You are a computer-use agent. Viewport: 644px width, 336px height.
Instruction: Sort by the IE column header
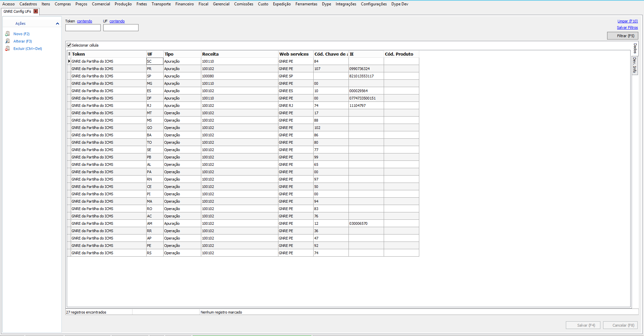pyautogui.click(x=366, y=54)
